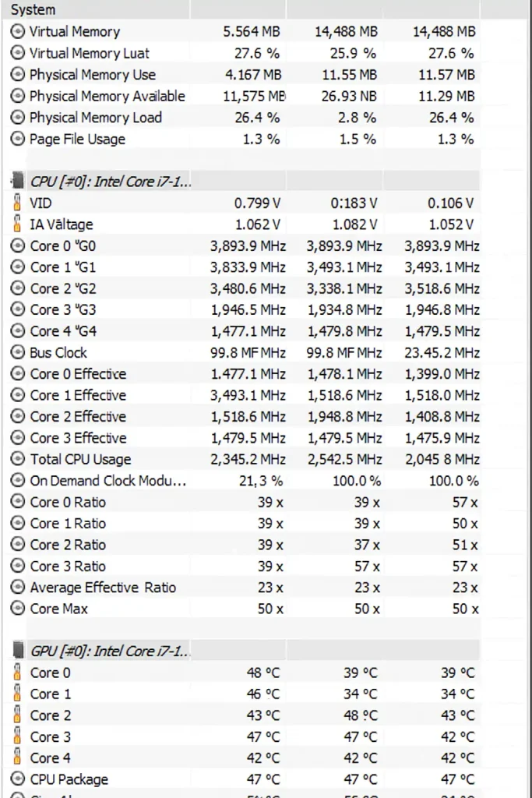Collapse the CPU [#0]: Intel Core i7 group
Image resolution: width=532 pixels, height=798 pixels.
[x=111, y=182]
